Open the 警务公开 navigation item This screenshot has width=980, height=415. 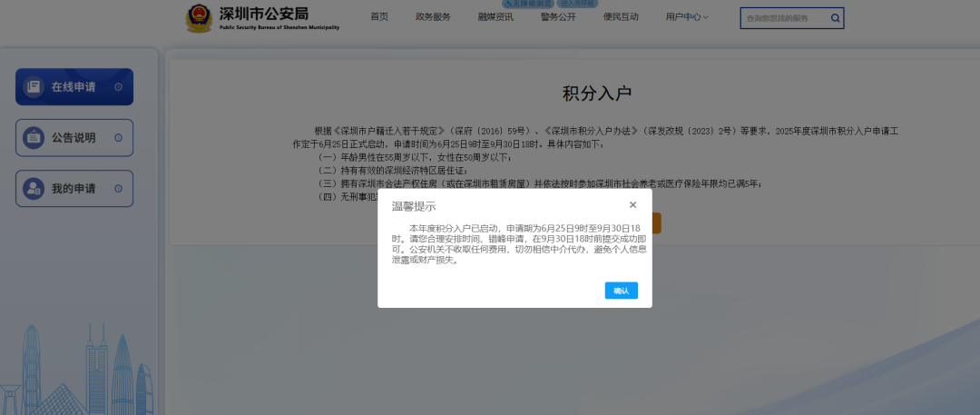pos(558,17)
